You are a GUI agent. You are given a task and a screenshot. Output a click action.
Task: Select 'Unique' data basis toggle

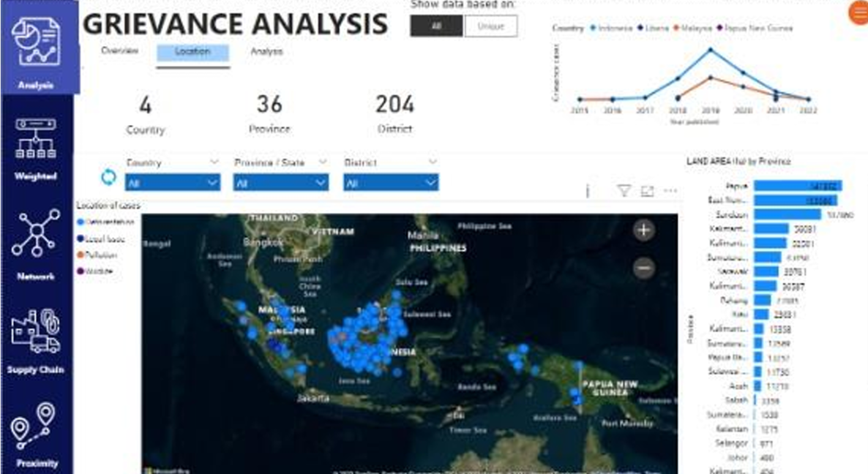tap(490, 26)
